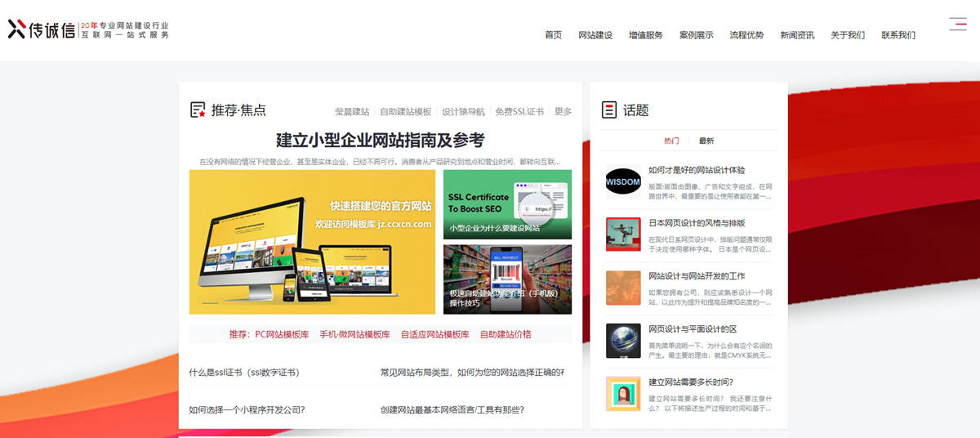This screenshot has width=980, height=438.
Task: Open article 什么是ssl证书（ssl数字证书）
Action: point(244,373)
